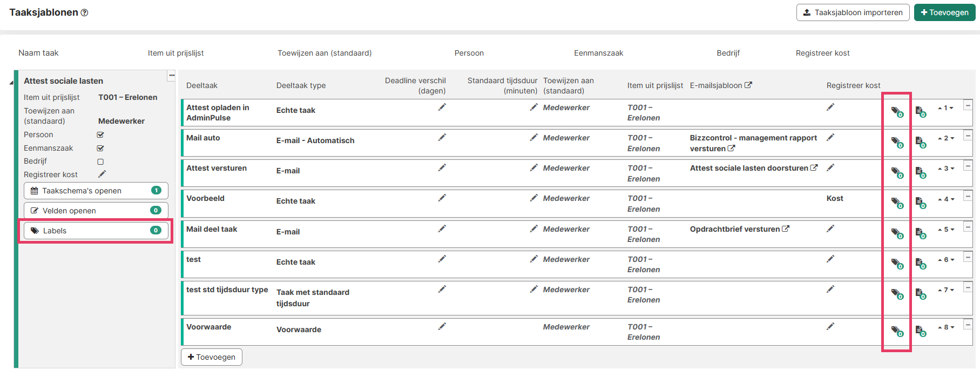Check the Bedrijf checkbox

pos(100,162)
